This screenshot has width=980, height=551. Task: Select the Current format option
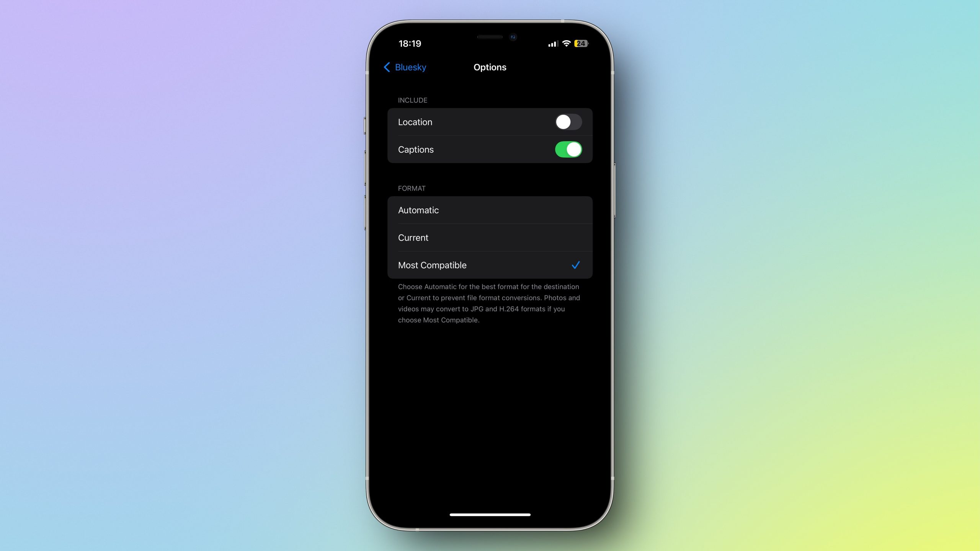coord(489,238)
